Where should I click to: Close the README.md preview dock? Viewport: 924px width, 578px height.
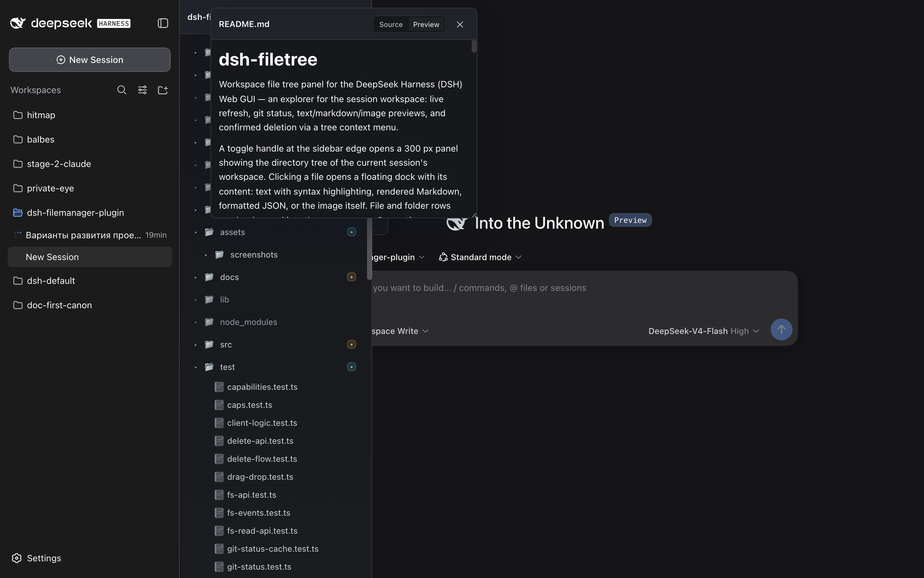[460, 24]
